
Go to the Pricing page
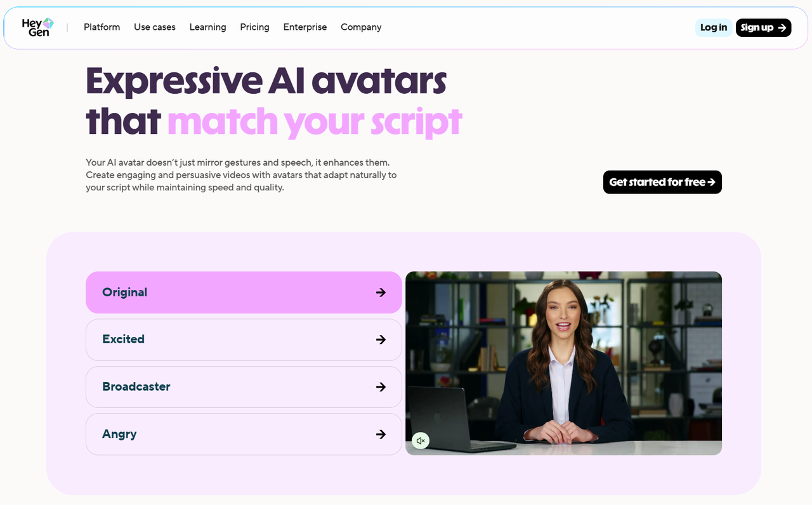coord(254,27)
